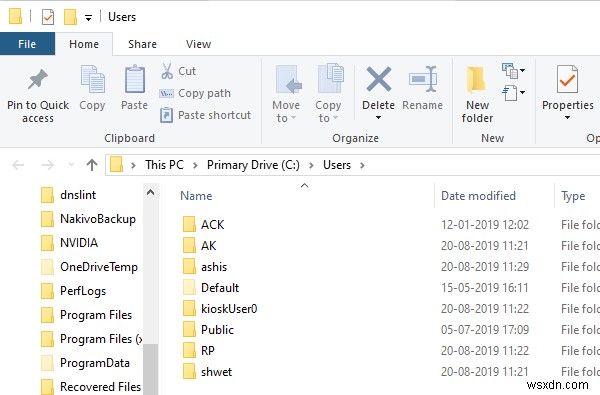The height and width of the screenshot is (395, 600).
Task: Click the title bar folder icon
Action: tap(15, 16)
